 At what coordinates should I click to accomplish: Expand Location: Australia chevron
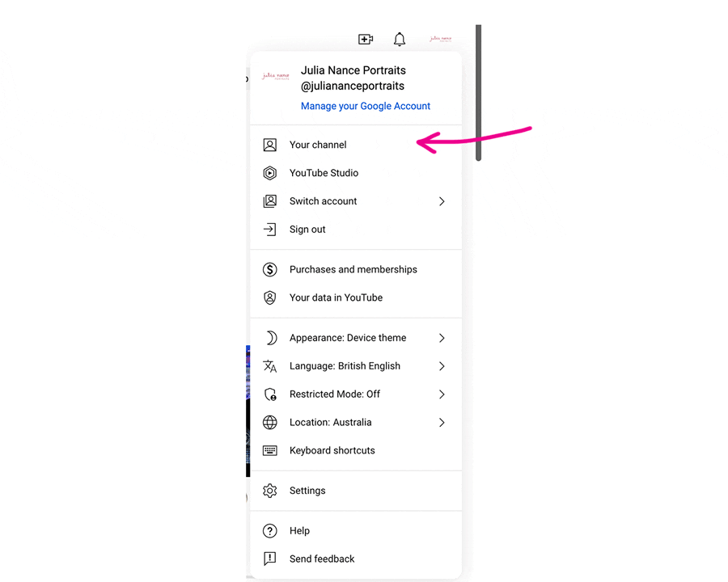coord(442,422)
